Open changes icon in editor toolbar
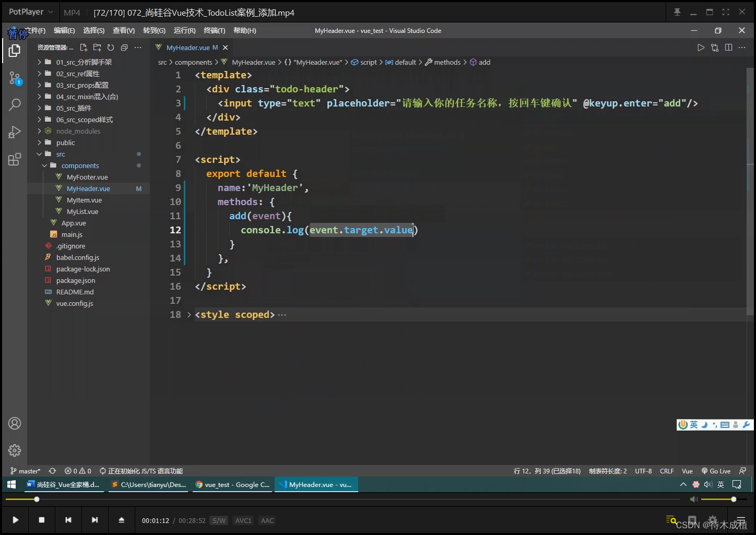This screenshot has width=756, height=535. pyautogui.click(x=715, y=47)
